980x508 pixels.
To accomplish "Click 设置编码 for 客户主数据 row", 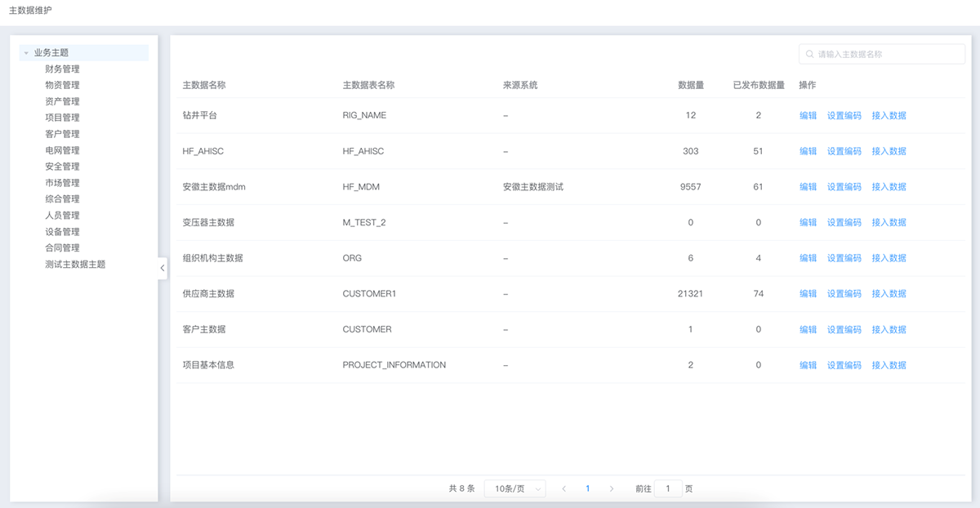I will coord(844,329).
